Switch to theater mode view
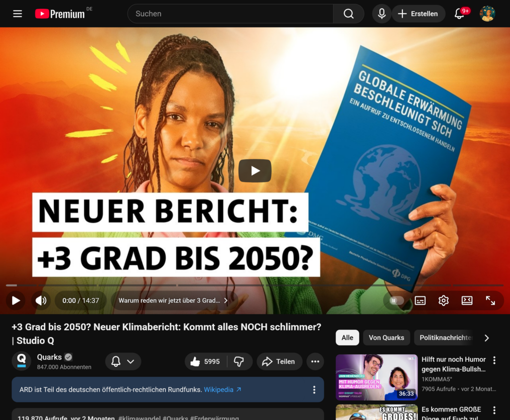Viewport: 510px width, 420px height. point(467,301)
